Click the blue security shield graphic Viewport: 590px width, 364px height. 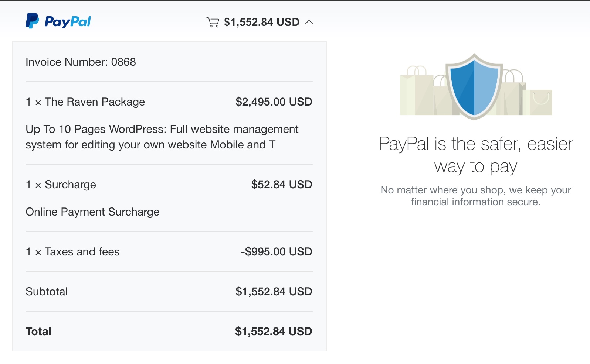click(474, 86)
